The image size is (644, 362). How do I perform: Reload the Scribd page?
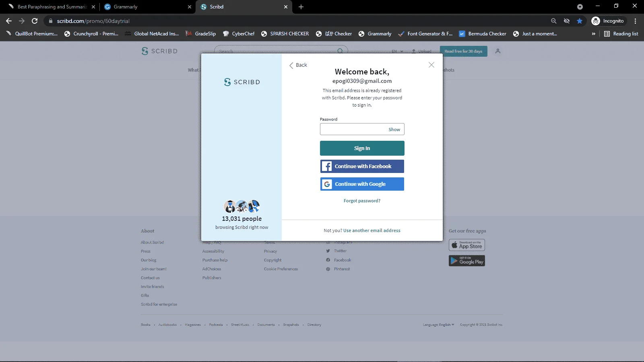click(x=35, y=21)
